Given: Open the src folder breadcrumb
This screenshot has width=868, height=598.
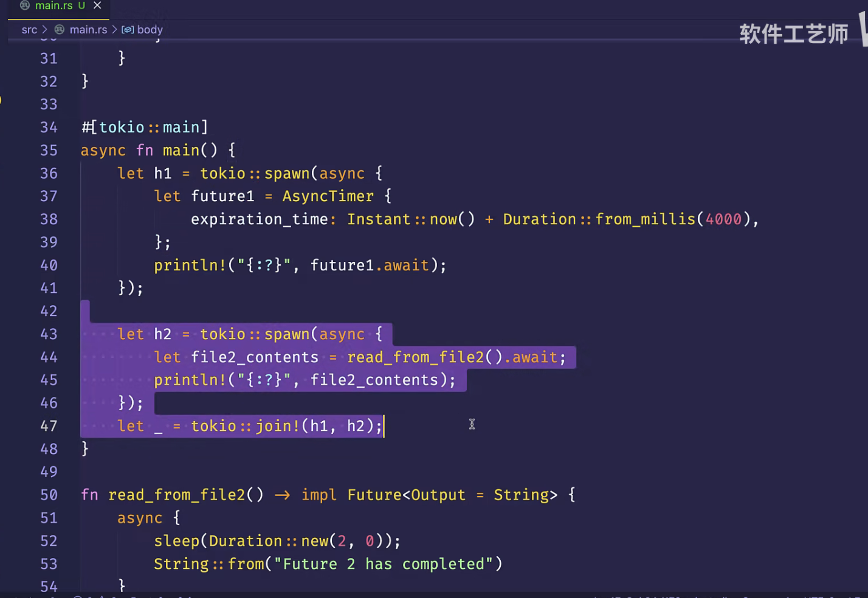Looking at the screenshot, I should 29,30.
